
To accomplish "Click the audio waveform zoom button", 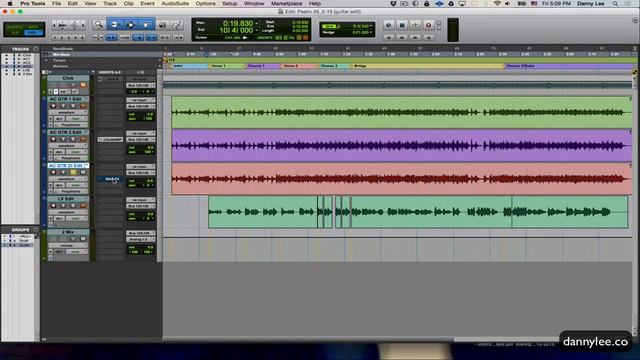I will tap(62, 26).
